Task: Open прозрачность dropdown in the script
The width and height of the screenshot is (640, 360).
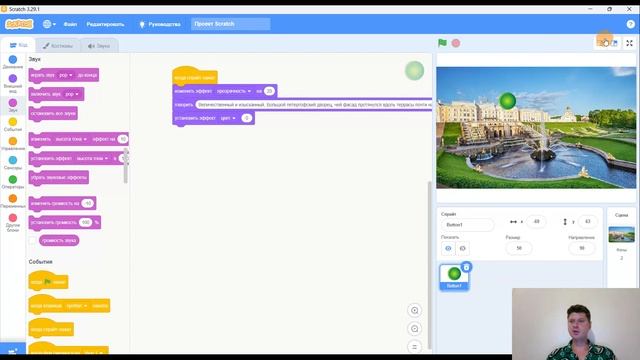Action: pyautogui.click(x=233, y=91)
